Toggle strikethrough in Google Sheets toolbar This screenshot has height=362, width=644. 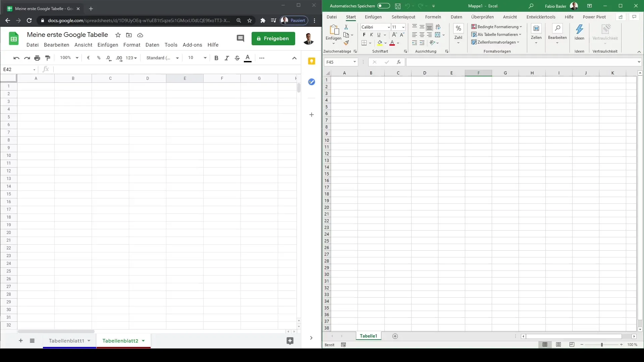[237, 58]
